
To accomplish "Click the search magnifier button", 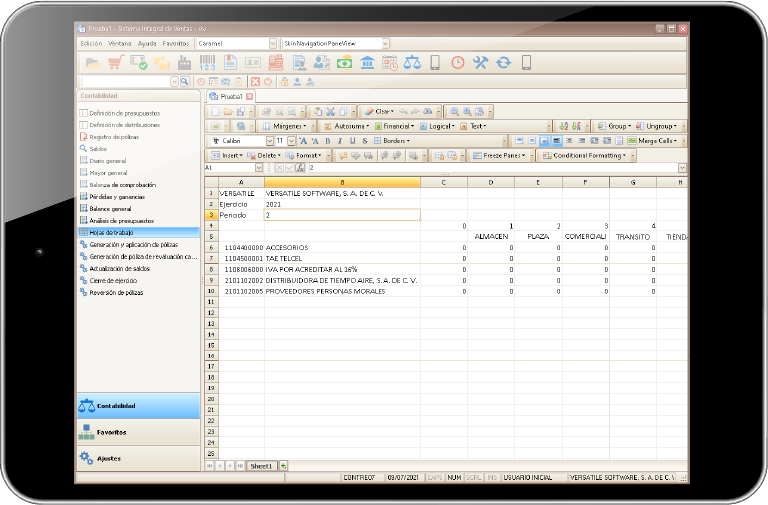I will click(184, 82).
